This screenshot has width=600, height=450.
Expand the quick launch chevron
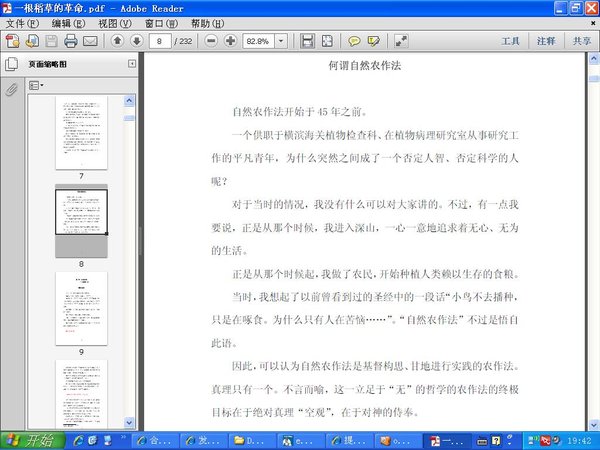123,437
